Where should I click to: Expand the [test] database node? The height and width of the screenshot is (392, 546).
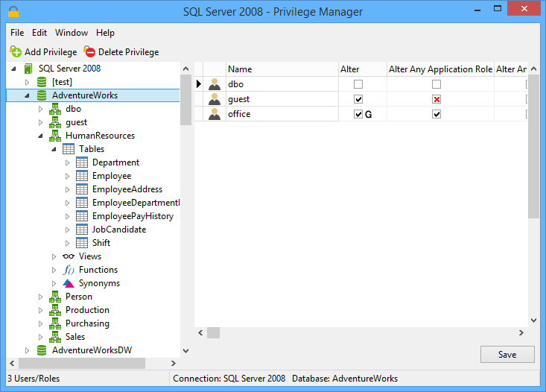pyautogui.click(x=27, y=82)
